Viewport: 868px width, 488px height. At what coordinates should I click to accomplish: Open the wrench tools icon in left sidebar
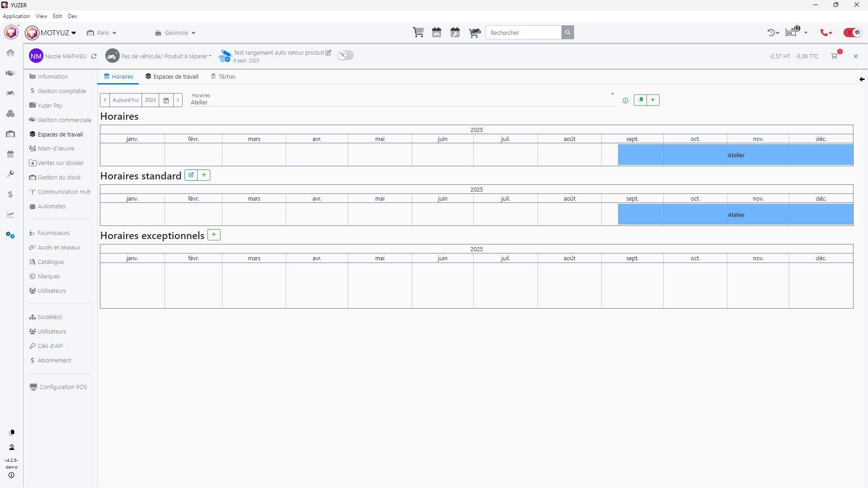click(10, 174)
